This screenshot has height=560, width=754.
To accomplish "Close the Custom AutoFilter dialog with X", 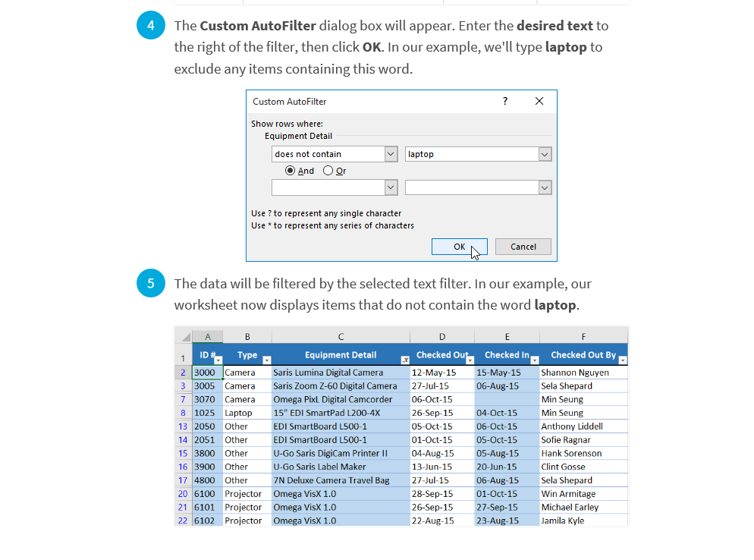I will point(539,101).
